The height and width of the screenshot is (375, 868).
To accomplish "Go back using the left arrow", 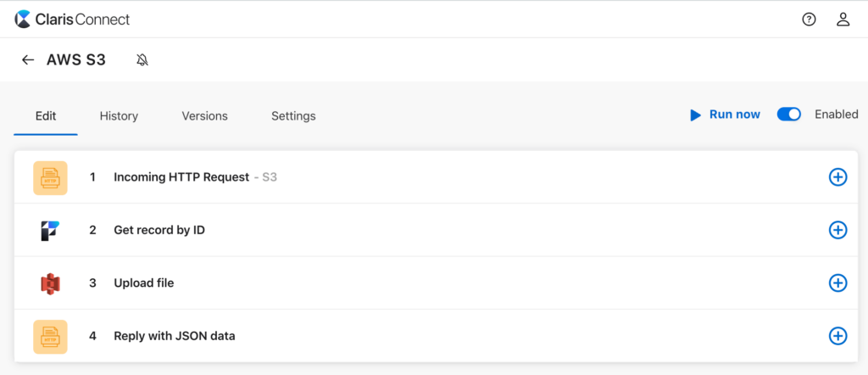I will pyautogui.click(x=28, y=60).
